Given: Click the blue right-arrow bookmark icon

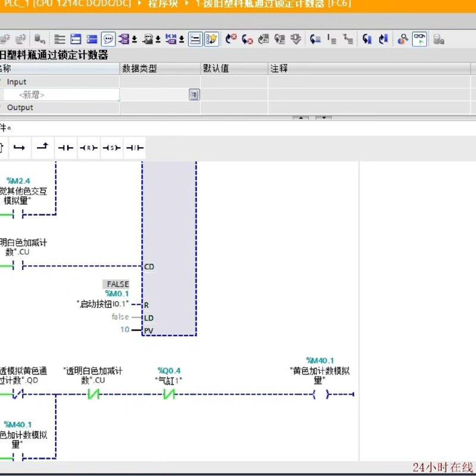Looking at the screenshot, I should 383,39.
